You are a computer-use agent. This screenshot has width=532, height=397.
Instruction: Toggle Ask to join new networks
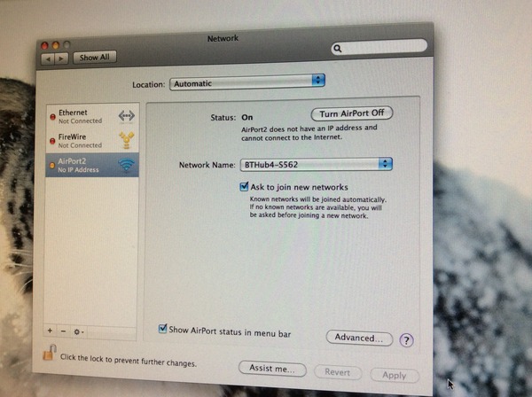(244, 186)
